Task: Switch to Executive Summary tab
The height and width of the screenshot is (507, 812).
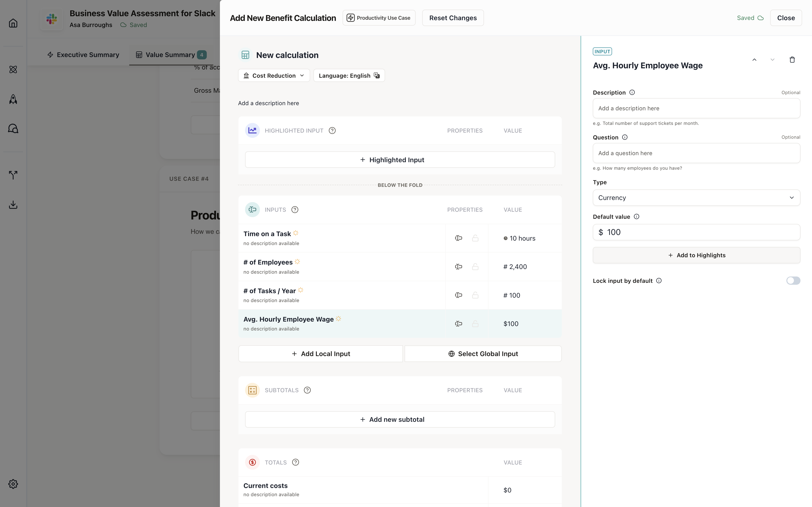Action: [x=83, y=55]
